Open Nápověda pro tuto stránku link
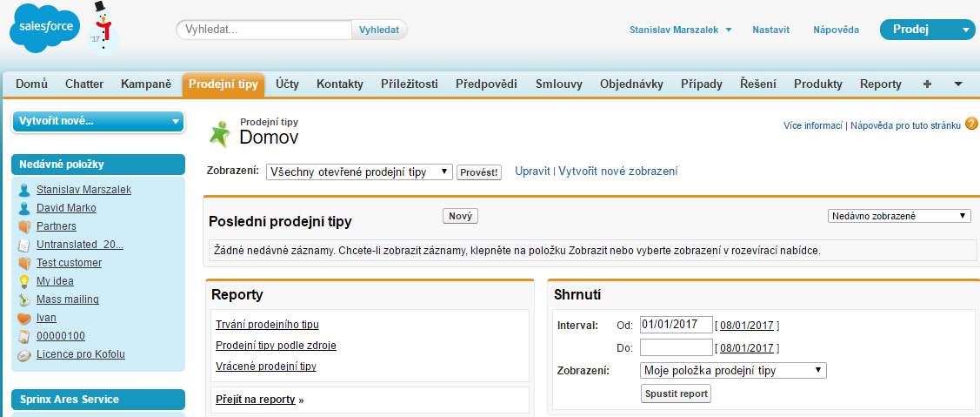980x417 pixels. click(905, 125)
